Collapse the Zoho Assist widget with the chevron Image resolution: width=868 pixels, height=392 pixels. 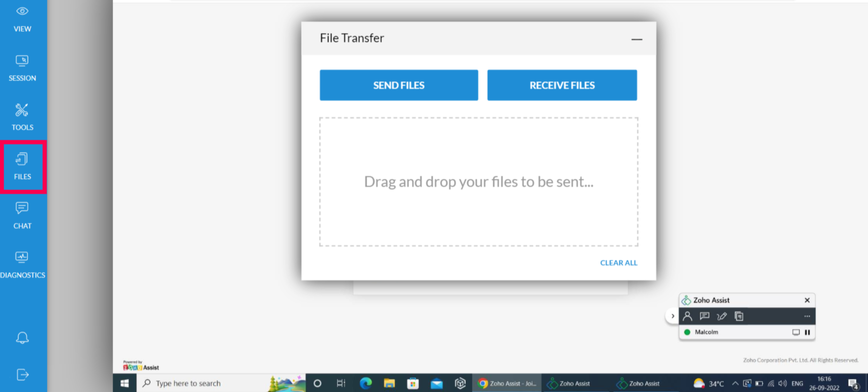coord(672,316)
